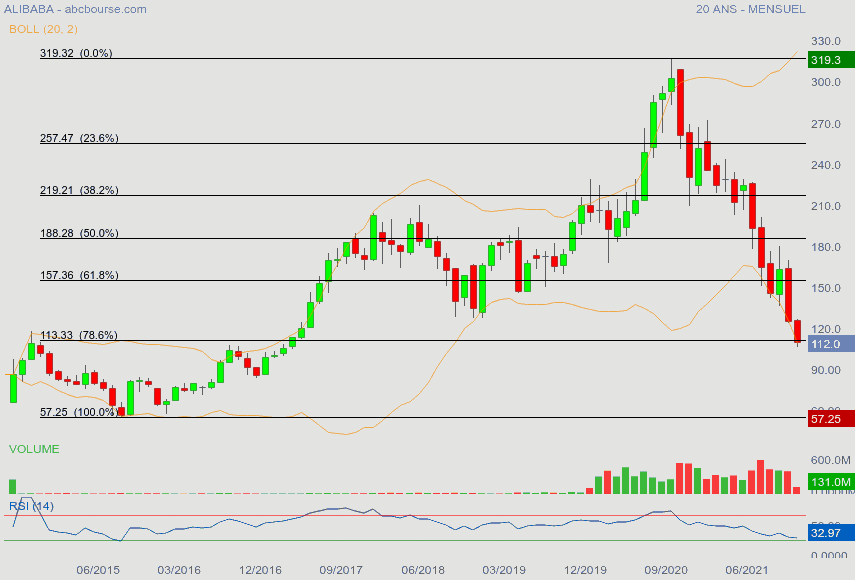Click the blue 32.97 RSI value tag

tap(831, 533)
